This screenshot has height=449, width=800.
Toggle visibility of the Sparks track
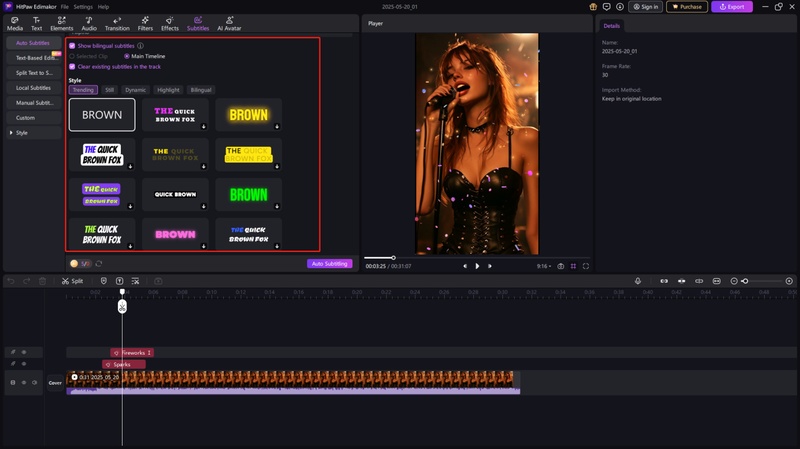[23, 364]
